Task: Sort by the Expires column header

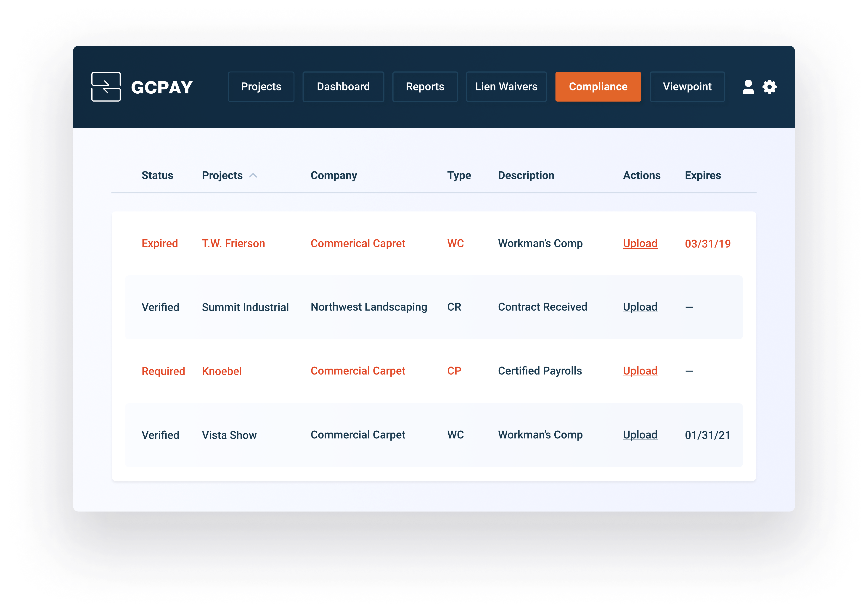Action: (x=703, y=175)
